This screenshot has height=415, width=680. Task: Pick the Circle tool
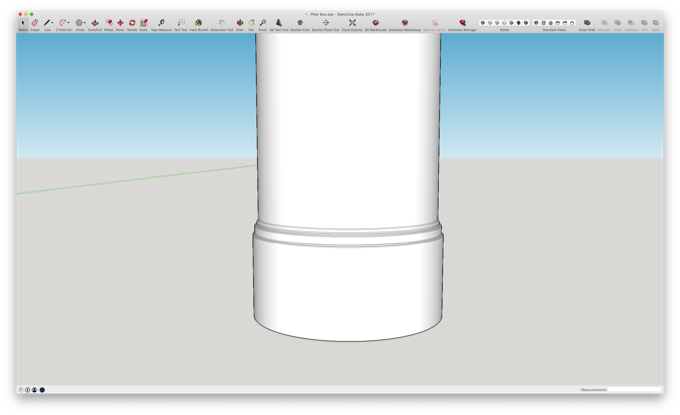(x=79, y=23)
